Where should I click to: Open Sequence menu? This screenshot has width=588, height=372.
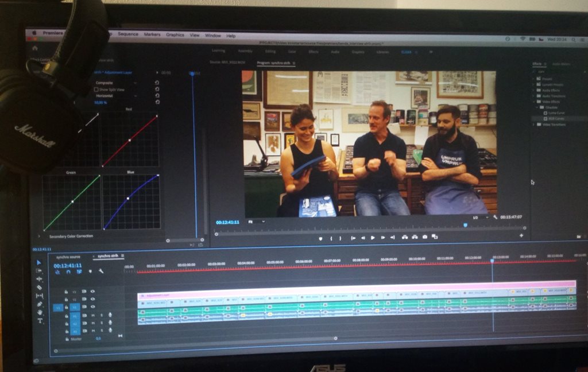click(128, 34)
